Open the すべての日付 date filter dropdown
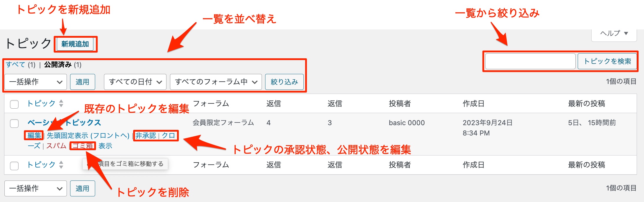644x202 pixels. click(135, 82)
